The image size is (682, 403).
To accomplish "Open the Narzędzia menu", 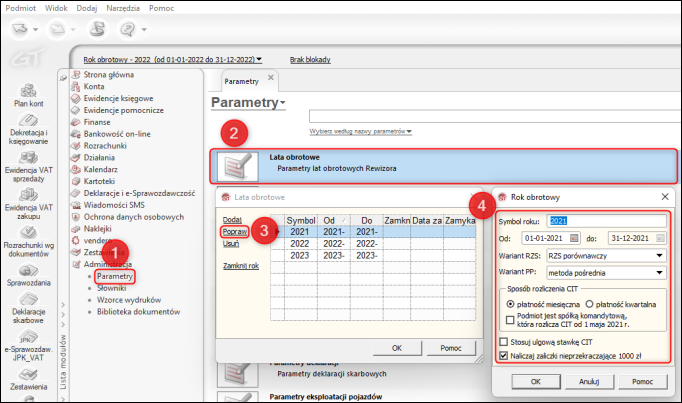I will (123, 8).
